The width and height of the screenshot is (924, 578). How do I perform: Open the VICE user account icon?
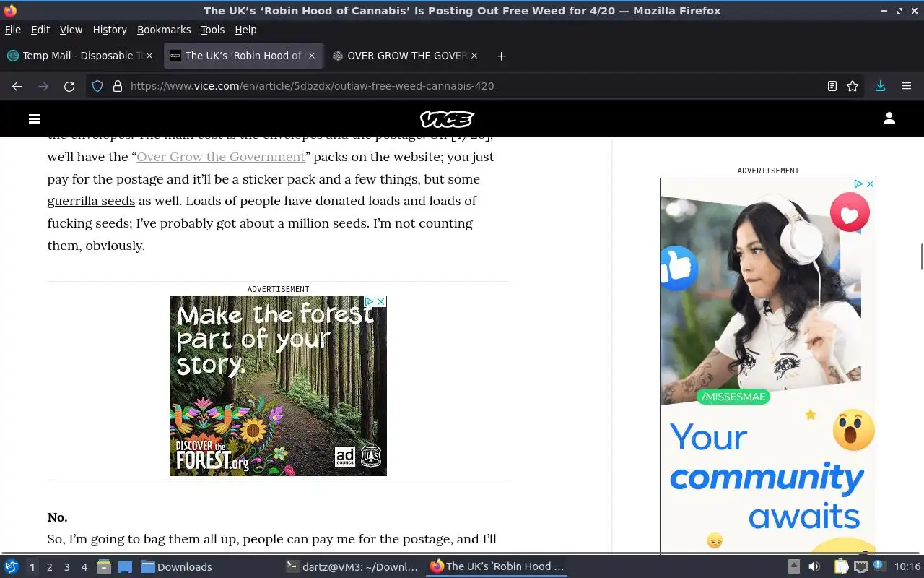pyautogui.click(x=889, y=118)
